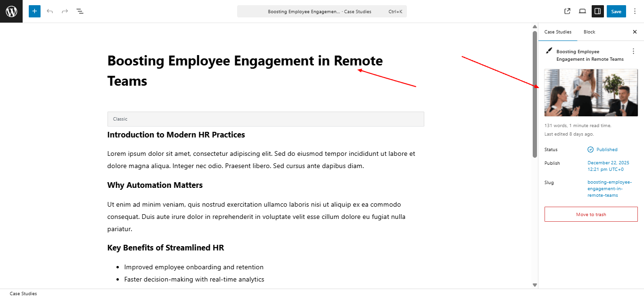
Task: Open the Document Overview list icon
Action: pos(80,11)
